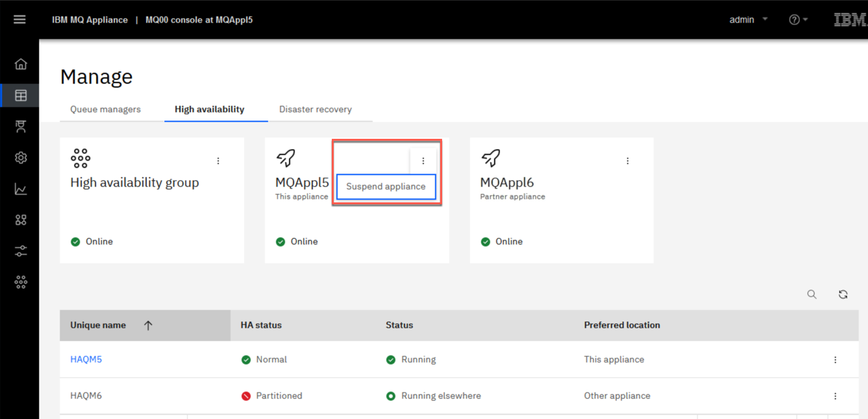Click the MQAppl6 card title

507,183
